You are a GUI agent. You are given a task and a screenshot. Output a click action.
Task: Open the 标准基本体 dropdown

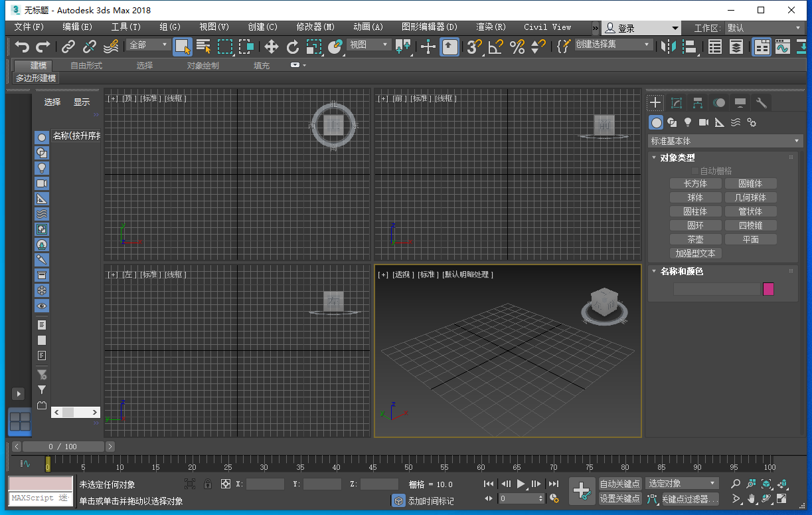tap(725, 140)
